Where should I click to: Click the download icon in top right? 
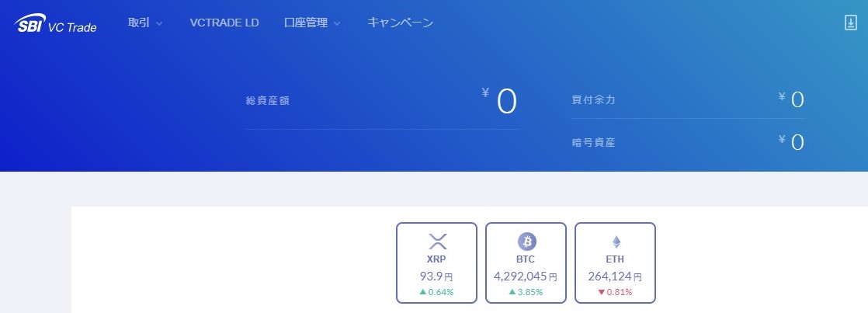pyautogui.click(x=850, y=23)
